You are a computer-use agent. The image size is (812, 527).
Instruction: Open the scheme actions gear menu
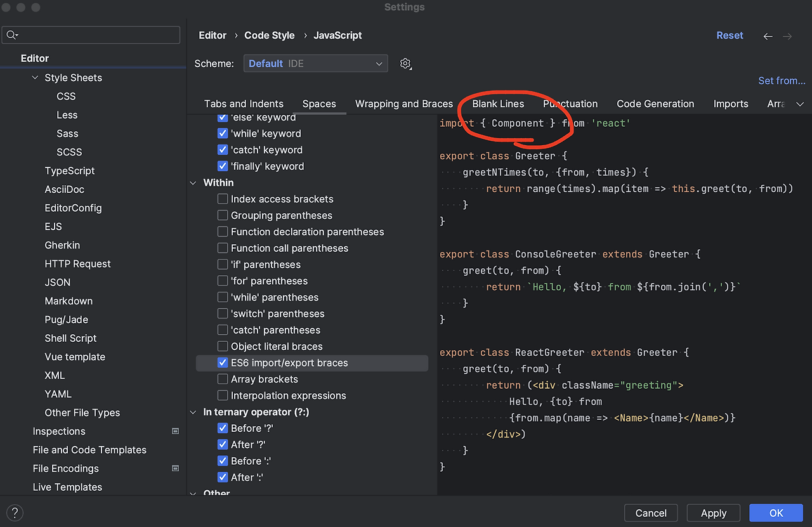click(x=405, y=63)
